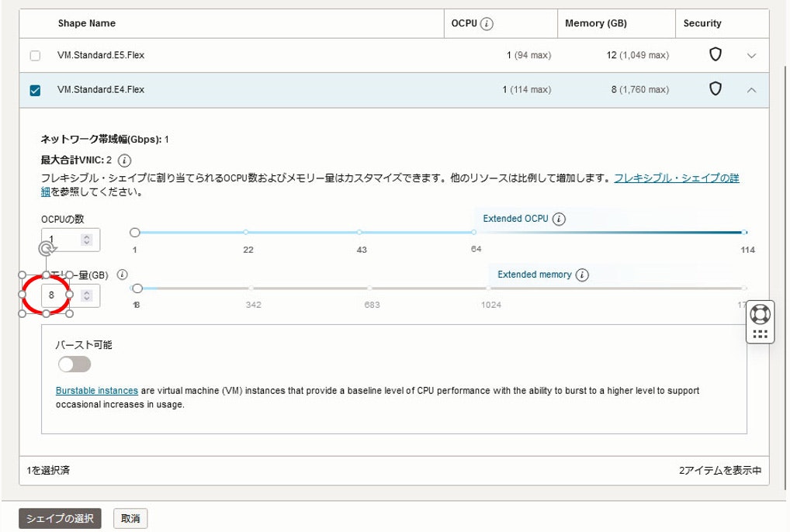Screen dimensions: 790x532
Task: Open the フレキシブル・シェイプの詳細 link
Action: [676, 178]
